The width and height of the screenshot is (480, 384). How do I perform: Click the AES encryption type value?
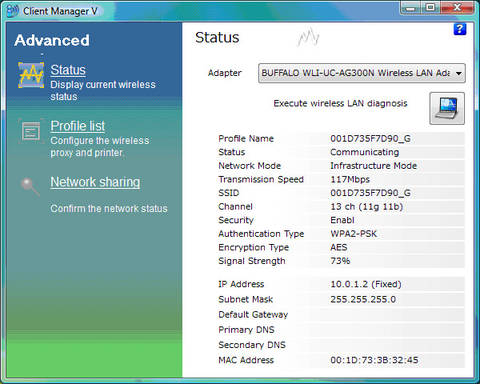[339, 247]
